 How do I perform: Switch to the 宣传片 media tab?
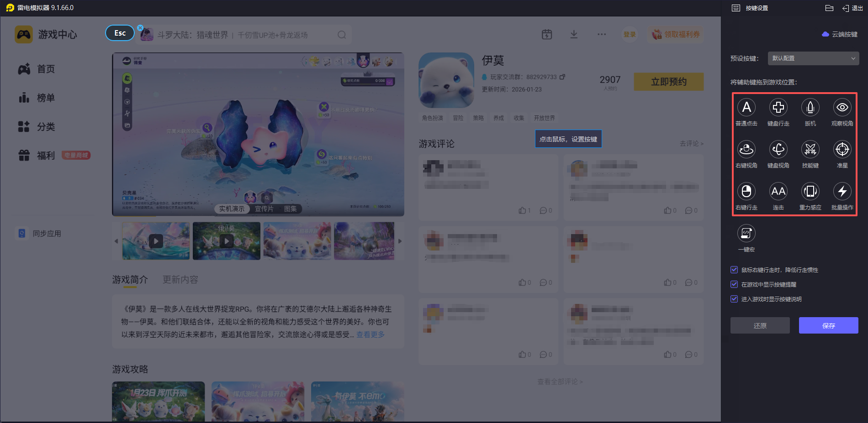[x=264, y=209]
